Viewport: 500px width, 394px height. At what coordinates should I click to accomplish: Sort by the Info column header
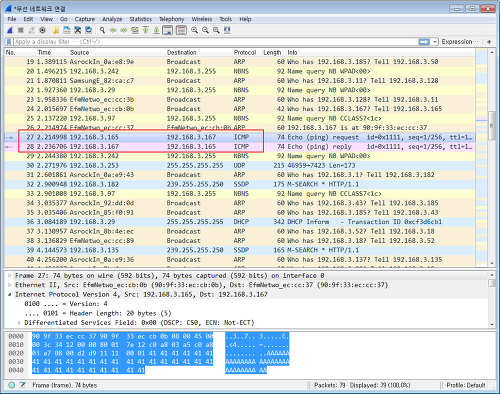pyautogui.click(x=381, y=53)
